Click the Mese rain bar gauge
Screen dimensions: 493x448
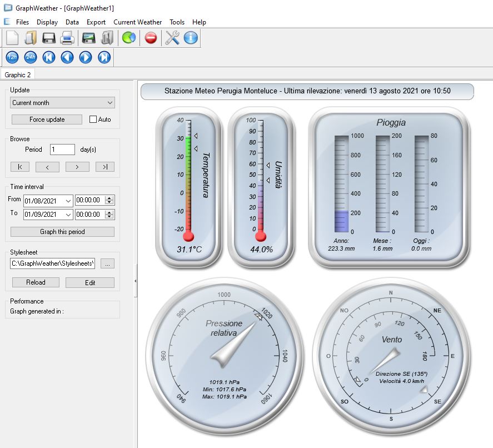382,184
